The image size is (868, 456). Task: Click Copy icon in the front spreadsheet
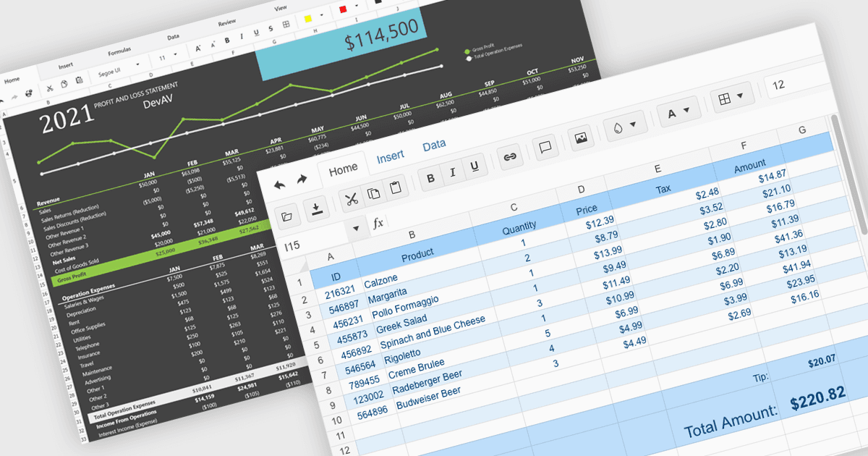click(373, 194)
